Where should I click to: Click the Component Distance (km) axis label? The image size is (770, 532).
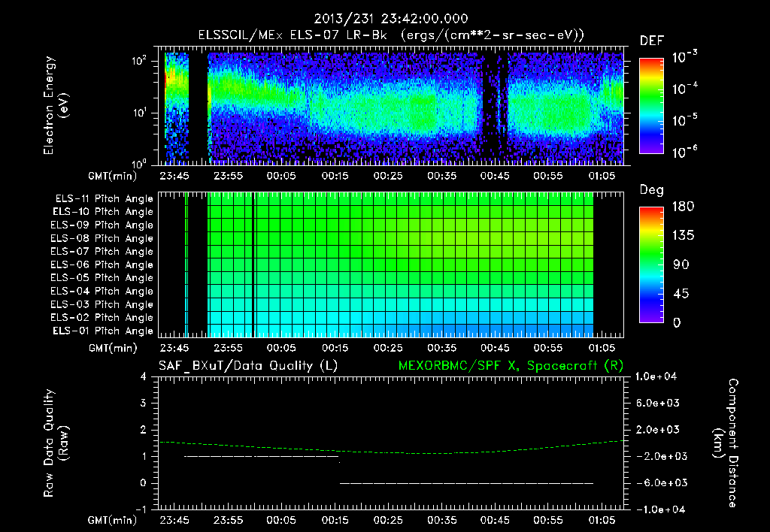point(726,443)
